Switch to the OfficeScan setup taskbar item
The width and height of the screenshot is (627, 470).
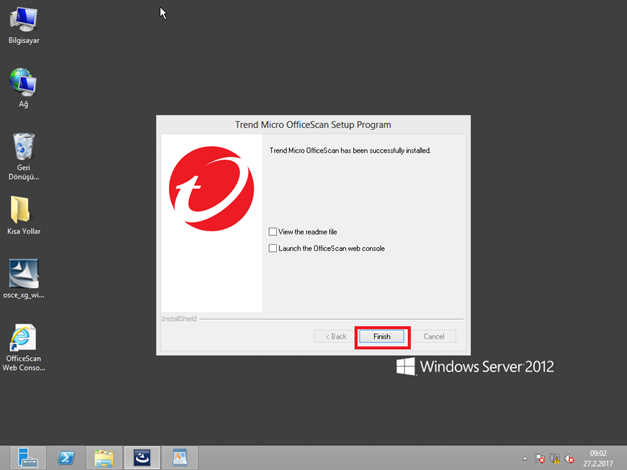pos(142,458)
